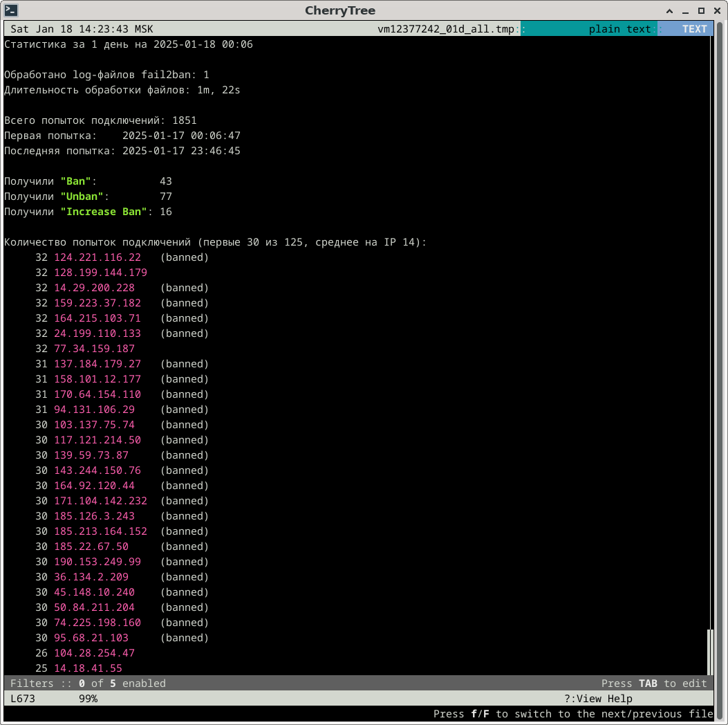The width and height of the screenshot is (728, 725).
Task: Click the 99% position indicator
Action: pyautogui.click(x=88, y=699)
